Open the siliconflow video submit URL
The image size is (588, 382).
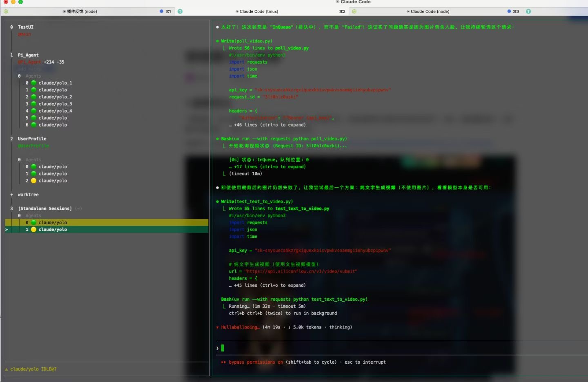click(x=301, y=271)
